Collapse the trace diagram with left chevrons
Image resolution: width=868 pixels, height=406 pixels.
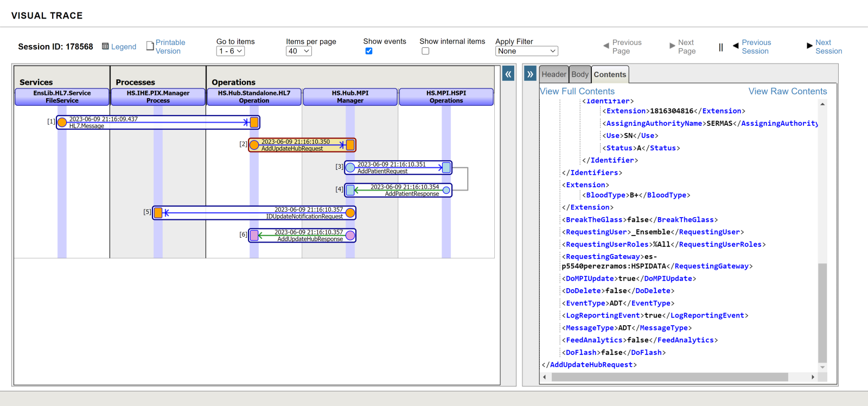click(508, 74)
